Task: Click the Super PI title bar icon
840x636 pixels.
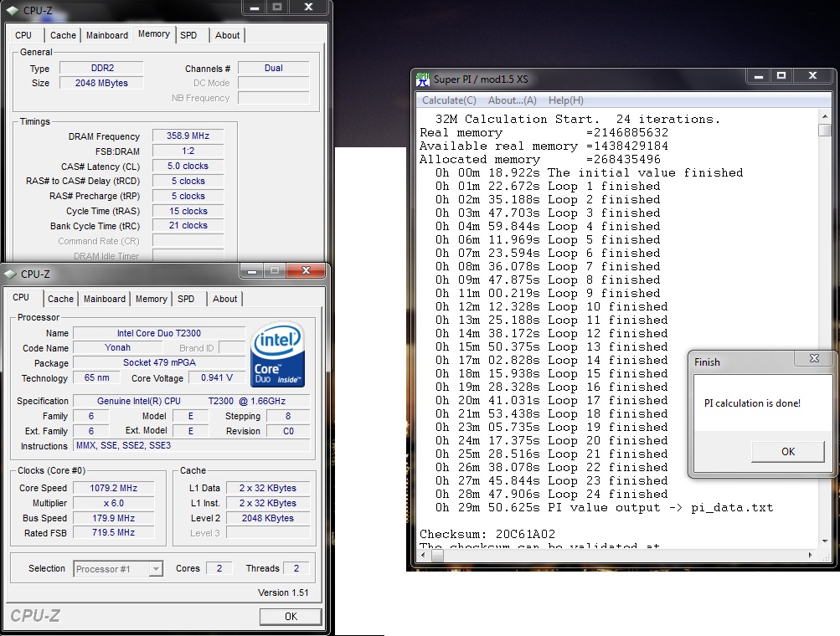Action: tap(423, 79)
